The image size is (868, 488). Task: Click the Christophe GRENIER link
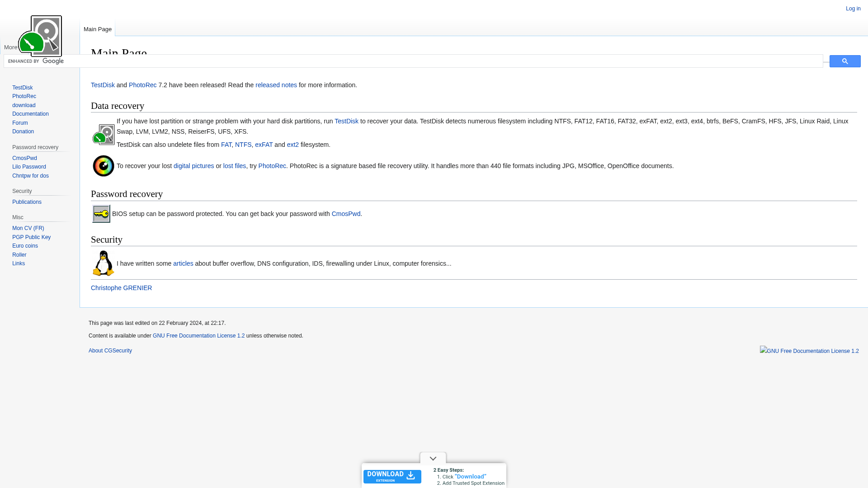(x=121, y=288)
